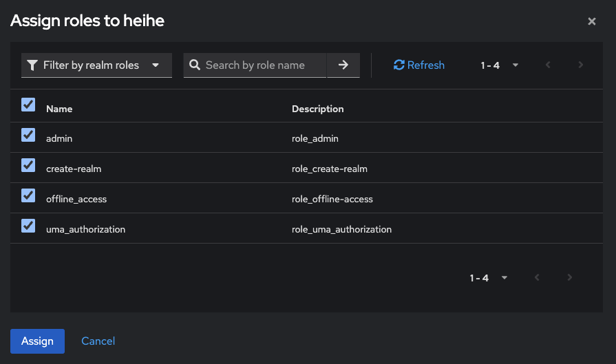Expand the top 1-4 per-page dropdown
The image size is (616, 364).
[500, 65]
